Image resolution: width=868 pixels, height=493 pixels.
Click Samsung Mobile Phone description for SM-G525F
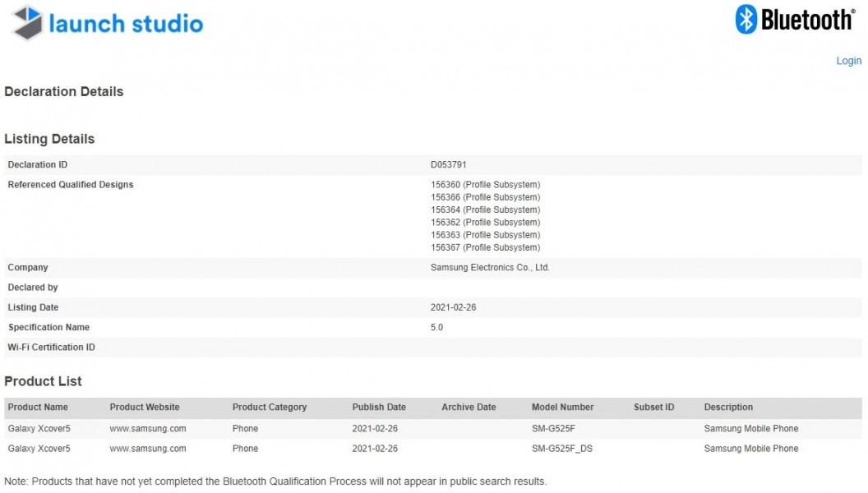(x=751, y=429)
